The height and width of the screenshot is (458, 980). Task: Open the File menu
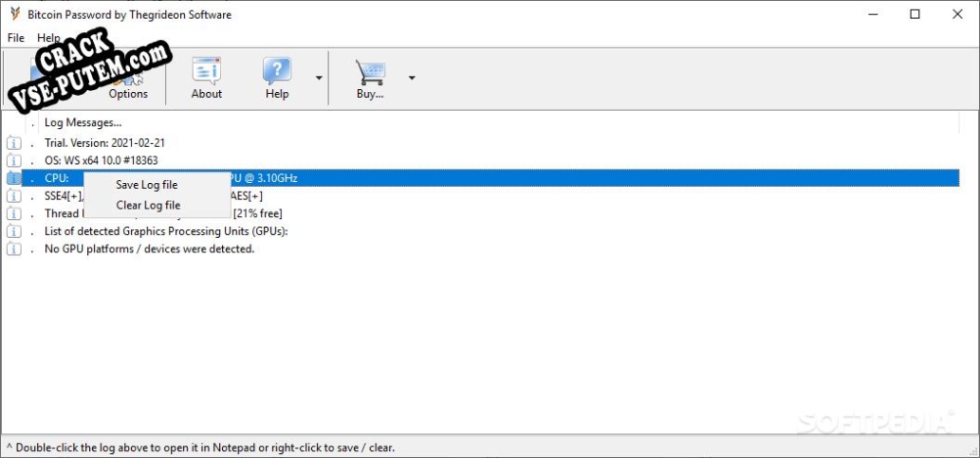pyautogui.click(x=16, y=38)
